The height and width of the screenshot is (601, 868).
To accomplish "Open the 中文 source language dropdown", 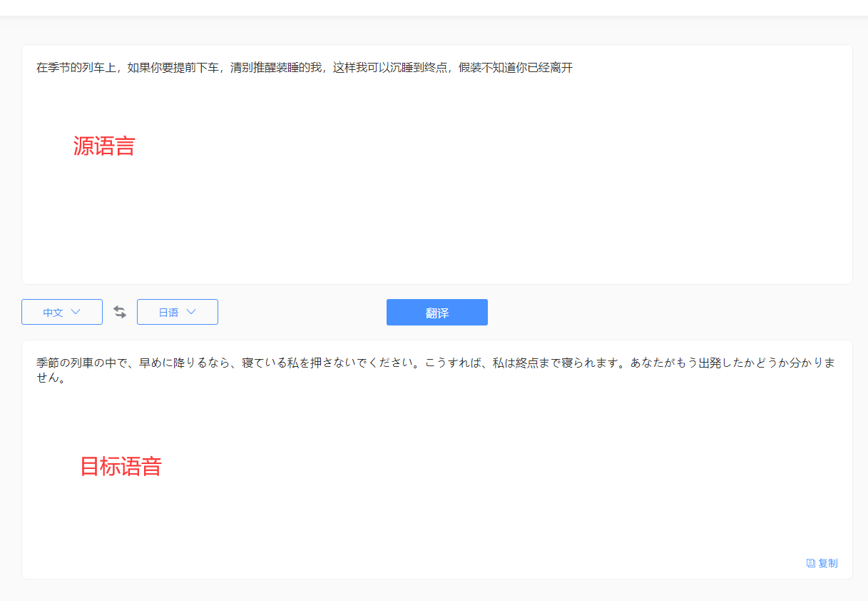I will [x=62, y=312].
